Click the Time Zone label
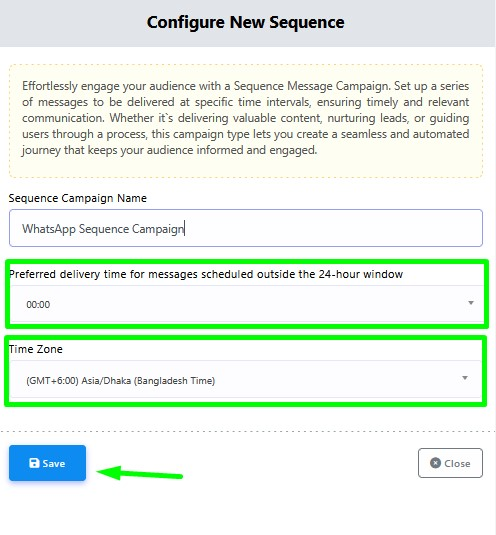This screenshot has height=535, width=496. coord(36,349)
